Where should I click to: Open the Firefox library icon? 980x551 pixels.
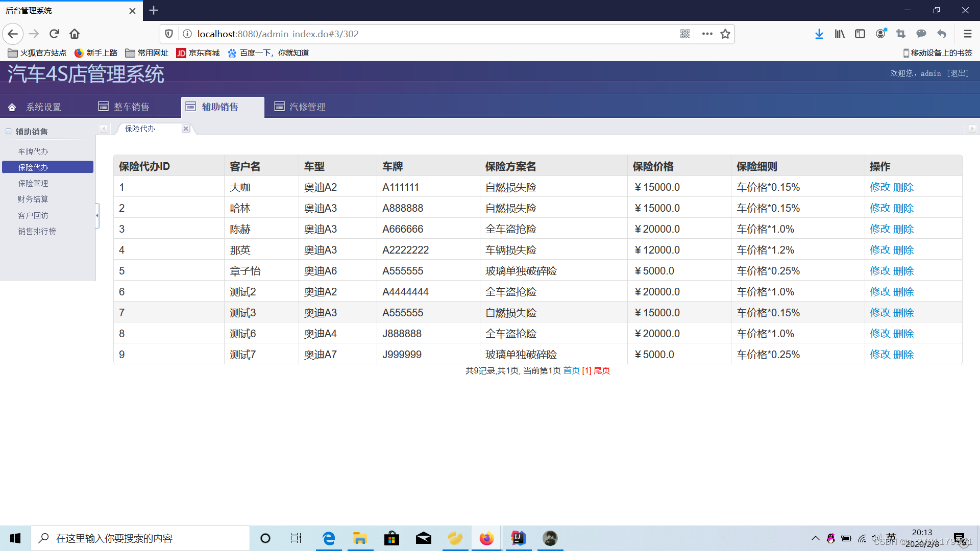(x=840, y=34)
